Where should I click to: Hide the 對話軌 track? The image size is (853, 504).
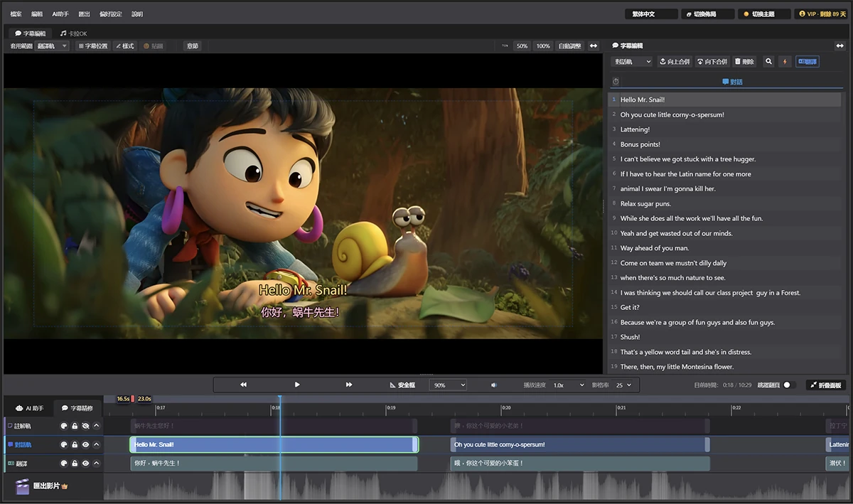(85, 445)
